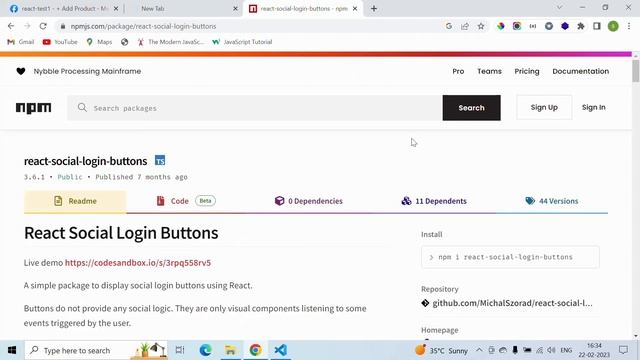This screenshot has width=640, height=360.
Task: Open File Explorer from the taskbar
Action: coord(231,350)
